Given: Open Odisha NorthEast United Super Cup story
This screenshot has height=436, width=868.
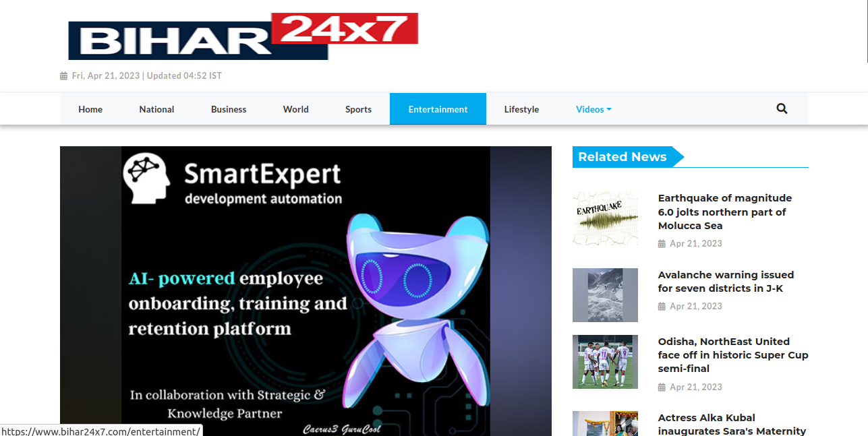Looking at the screenshot, I should [x=732, y=355].
